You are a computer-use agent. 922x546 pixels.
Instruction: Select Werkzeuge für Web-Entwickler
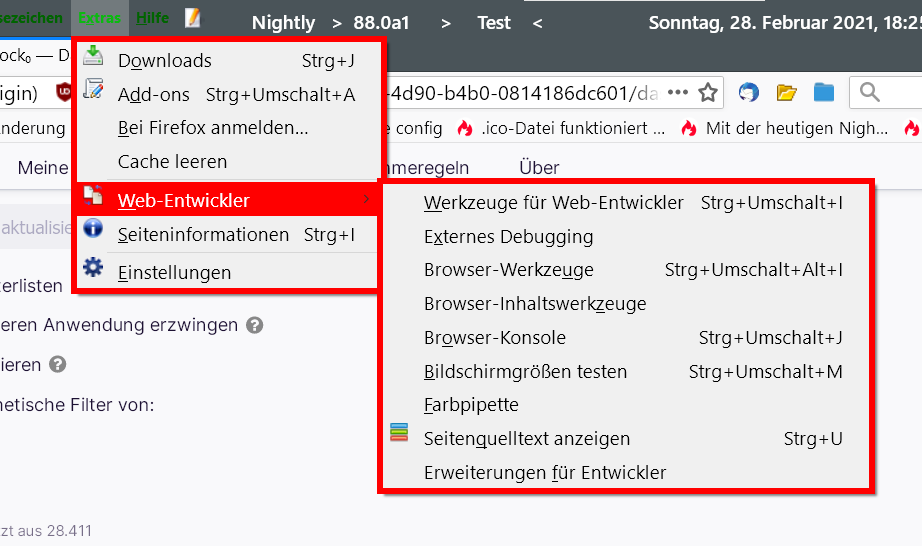click(x=554, y=203)
